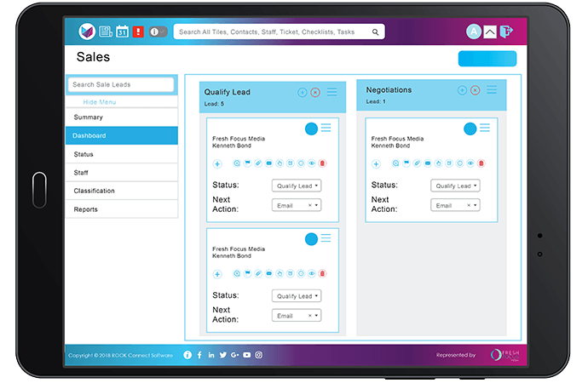The width and height of the screenshot is (588, 383).
Task: Click the Hide Menu link
Action: click(100, 102)
